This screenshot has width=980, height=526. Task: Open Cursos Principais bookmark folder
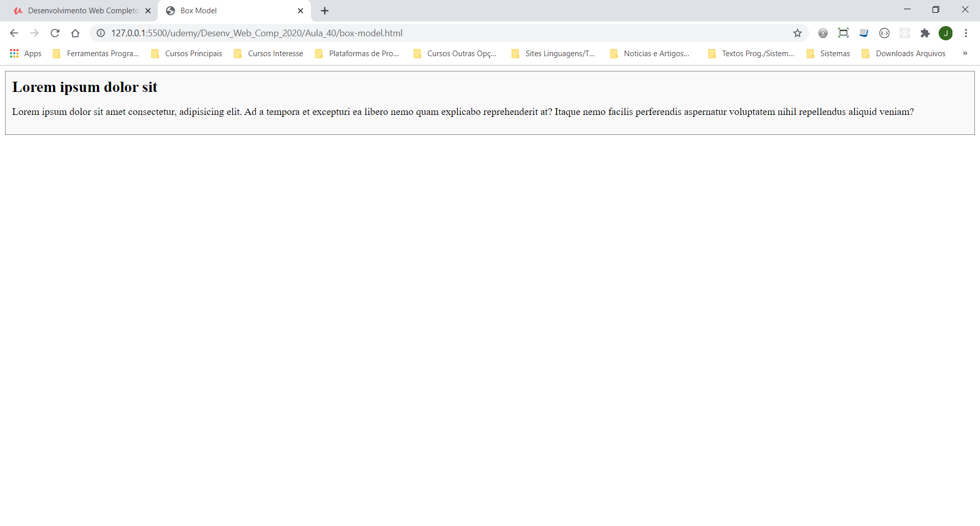tap(187, 54)
